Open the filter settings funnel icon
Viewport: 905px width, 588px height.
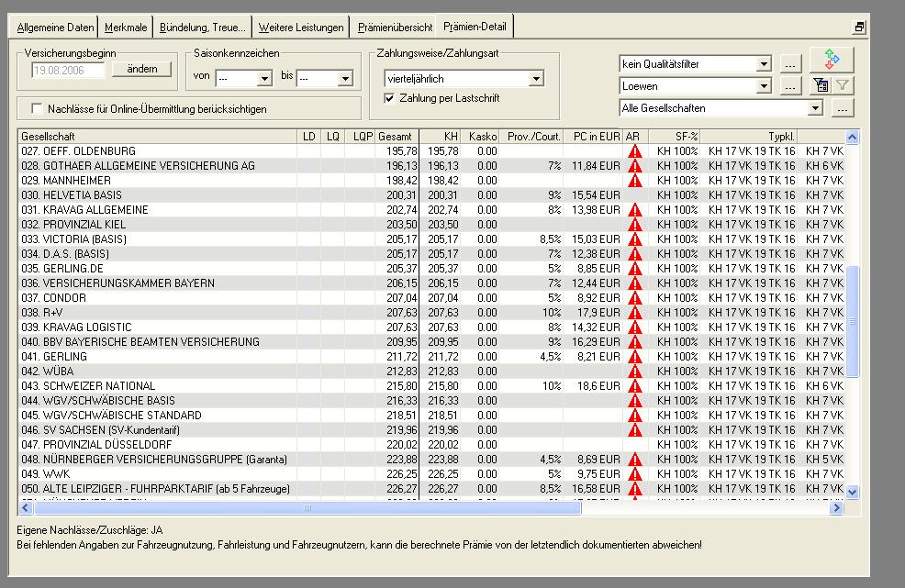(x=821, y=86)
